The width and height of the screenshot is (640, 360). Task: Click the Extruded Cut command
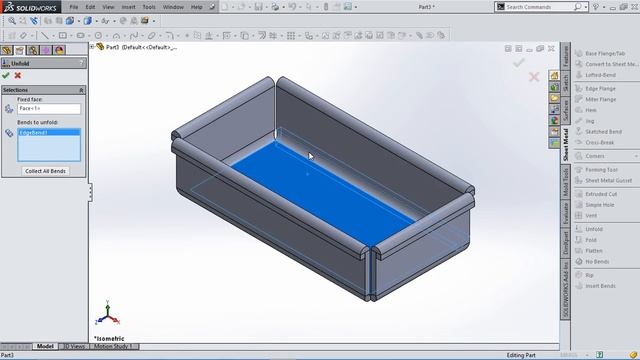pos(596,194)
